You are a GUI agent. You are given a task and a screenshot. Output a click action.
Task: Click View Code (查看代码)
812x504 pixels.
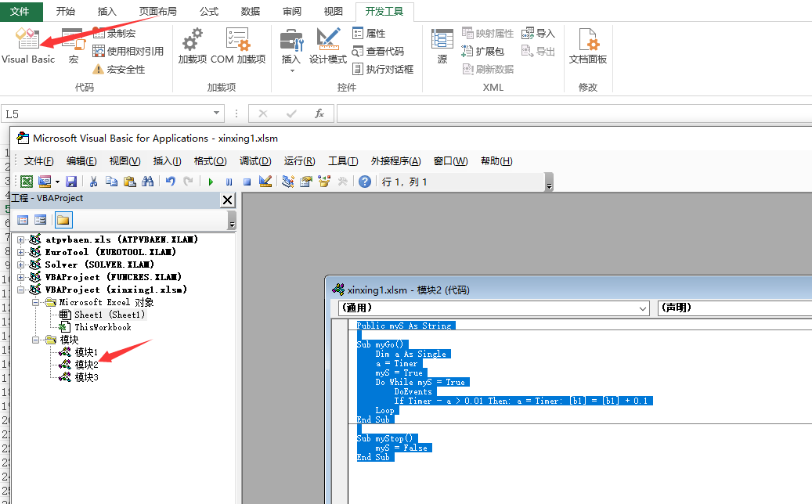(378, 51)
